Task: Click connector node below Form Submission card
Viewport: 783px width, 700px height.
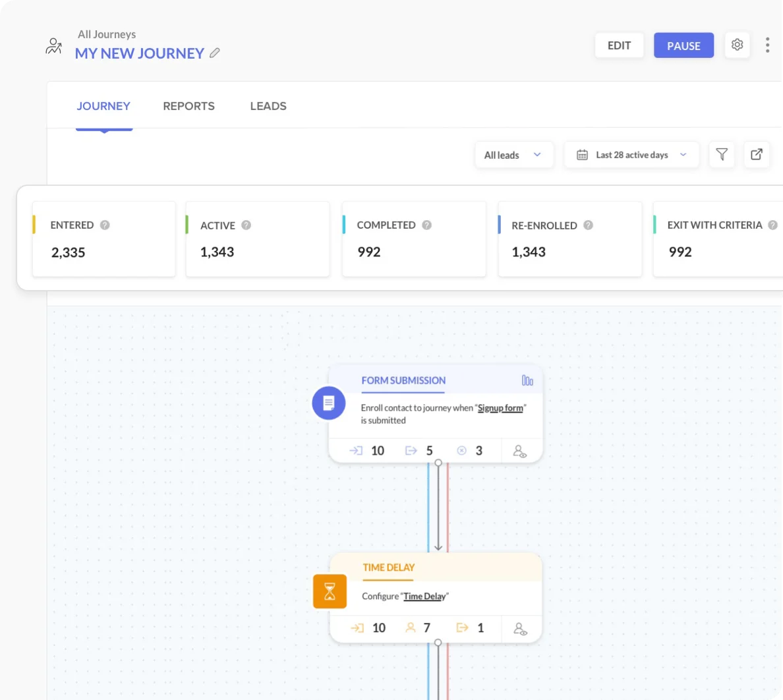Action: click(x=438, y=463)
